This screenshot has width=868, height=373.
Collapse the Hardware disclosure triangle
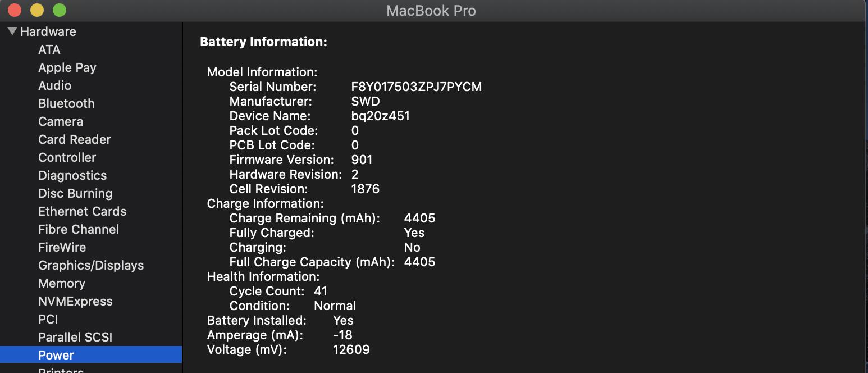(x=12, y=31)
